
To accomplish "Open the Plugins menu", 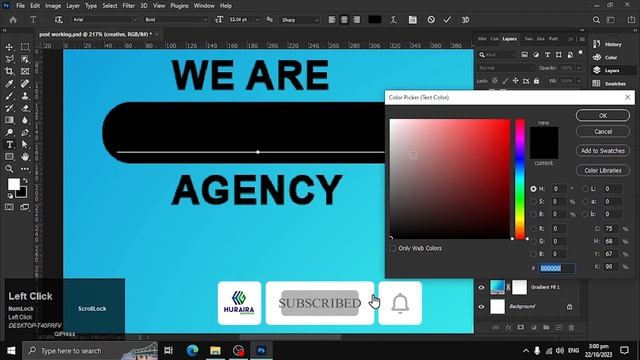I will [x=179, y=6].
